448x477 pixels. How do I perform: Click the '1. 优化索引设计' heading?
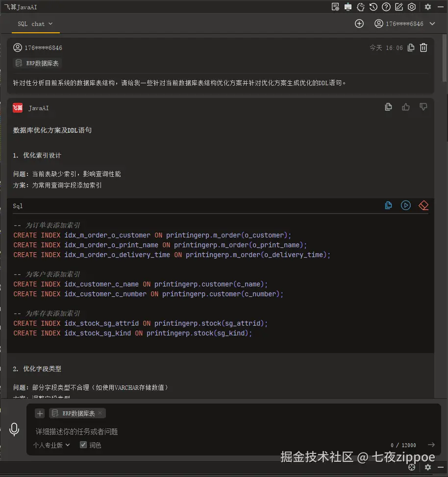pyautogui.click(x=37, y=155)
